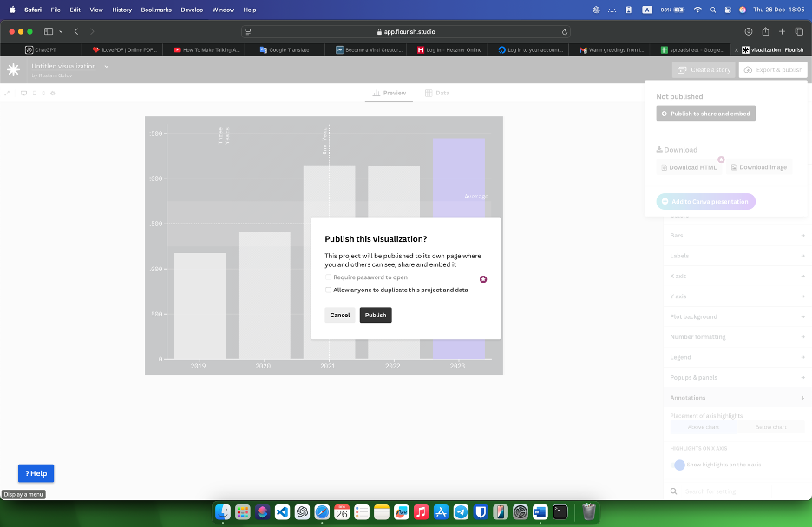This screenshot has width=812, height=527.
Task: Open Bitwarden from the Dock
Action: click(481, 512)
